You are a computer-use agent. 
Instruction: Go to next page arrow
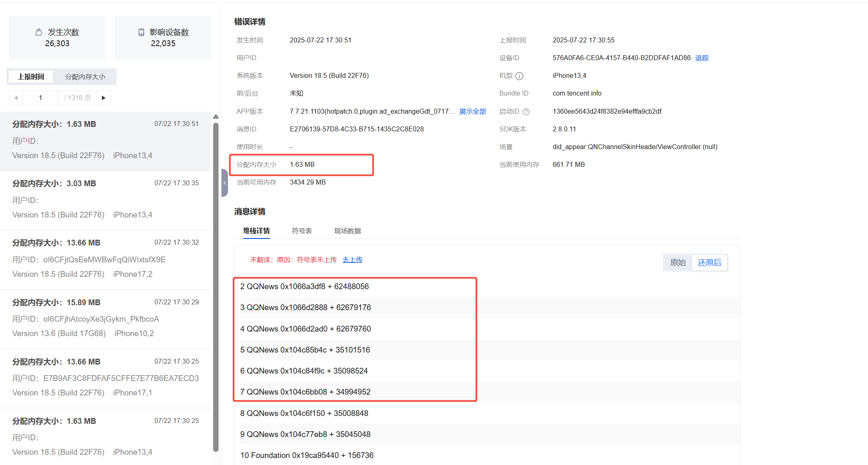click(104, 98)
